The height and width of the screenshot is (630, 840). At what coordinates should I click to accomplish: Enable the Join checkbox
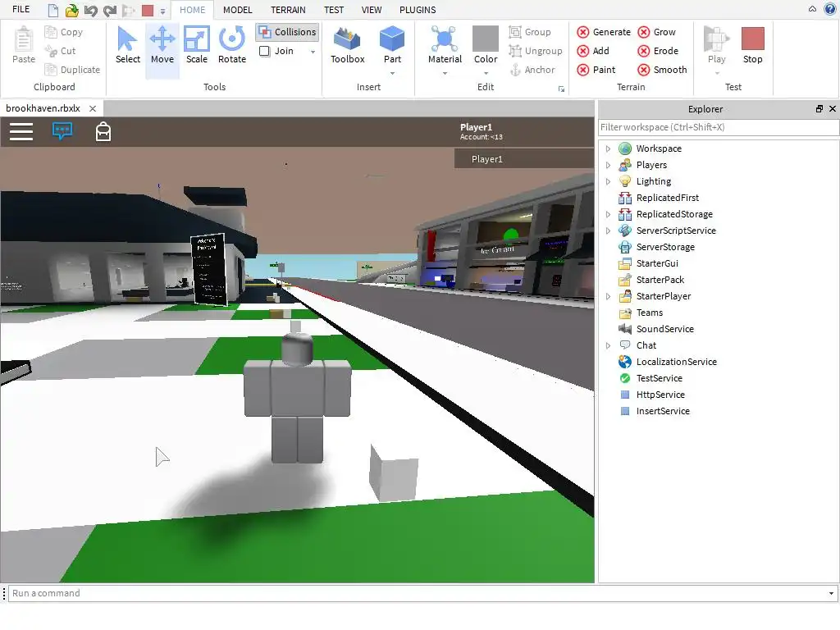point(264,51)
